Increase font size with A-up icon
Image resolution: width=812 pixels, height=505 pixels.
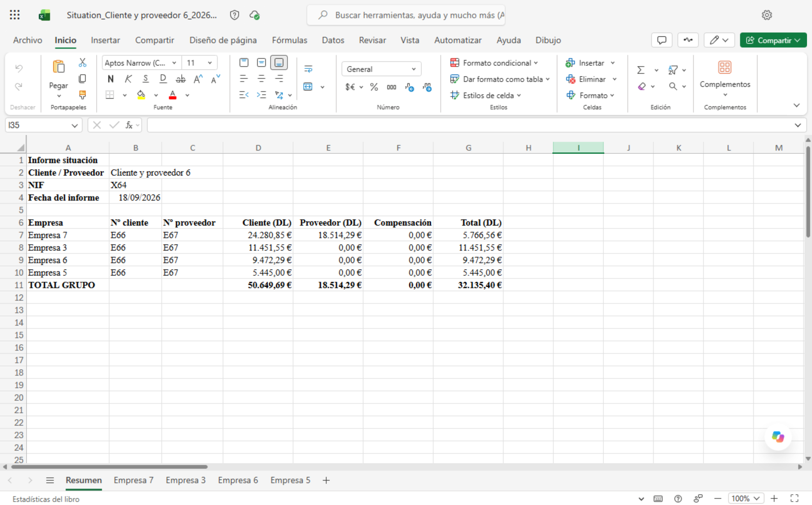(198, 79)
